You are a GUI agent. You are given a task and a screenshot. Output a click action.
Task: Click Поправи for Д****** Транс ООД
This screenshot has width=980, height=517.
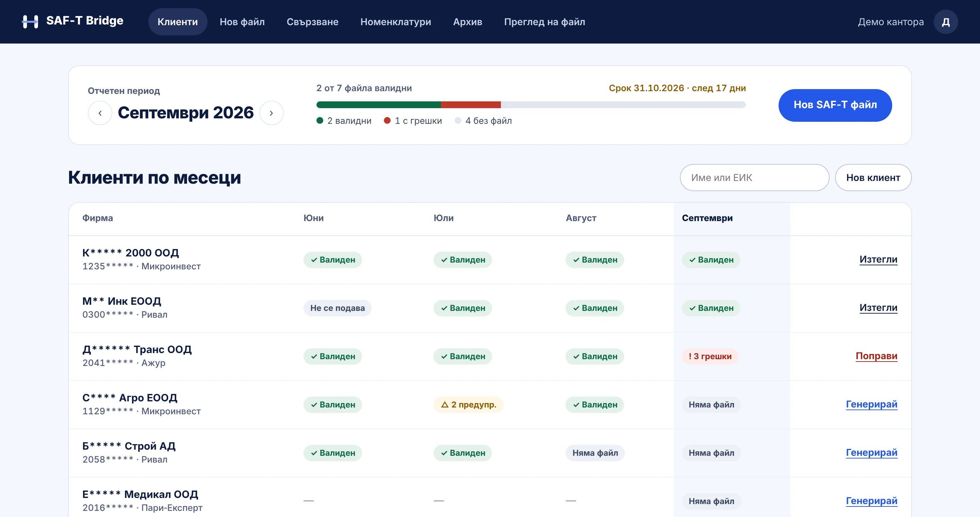pyautogui.click(x=876, y=356)
